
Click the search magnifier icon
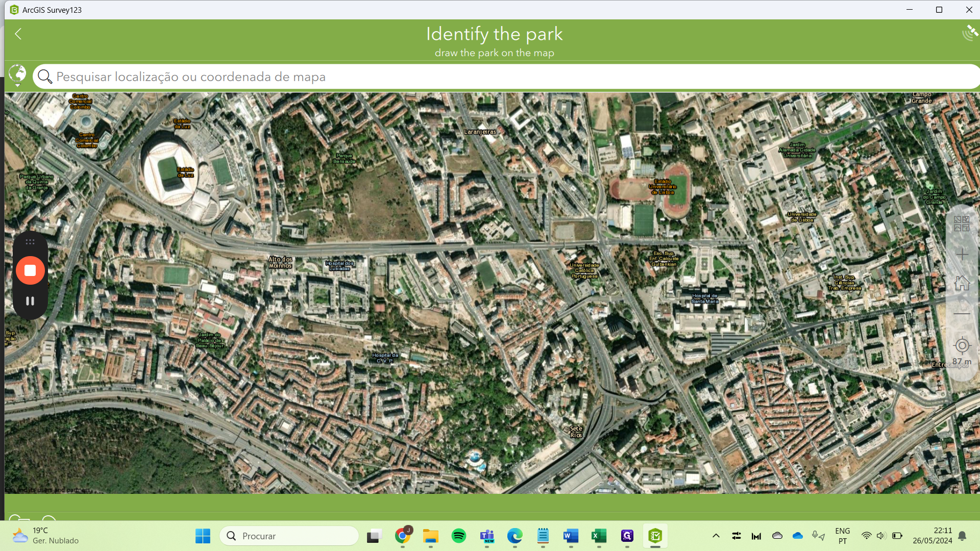45,77
